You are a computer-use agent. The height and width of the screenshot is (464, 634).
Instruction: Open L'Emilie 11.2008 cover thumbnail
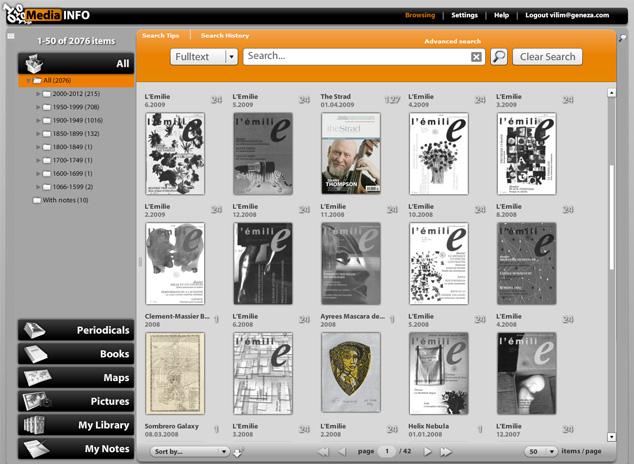click(x=351, y=264)
